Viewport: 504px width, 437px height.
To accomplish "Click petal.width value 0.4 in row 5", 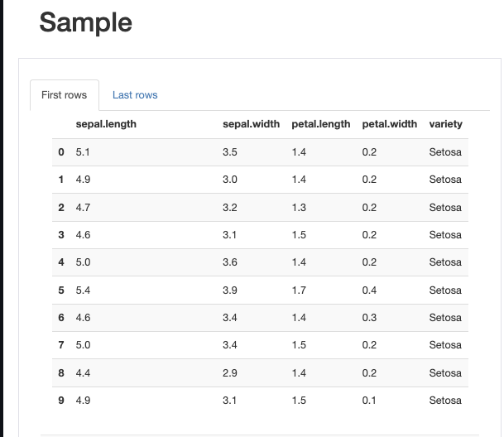I will (369, 291).
